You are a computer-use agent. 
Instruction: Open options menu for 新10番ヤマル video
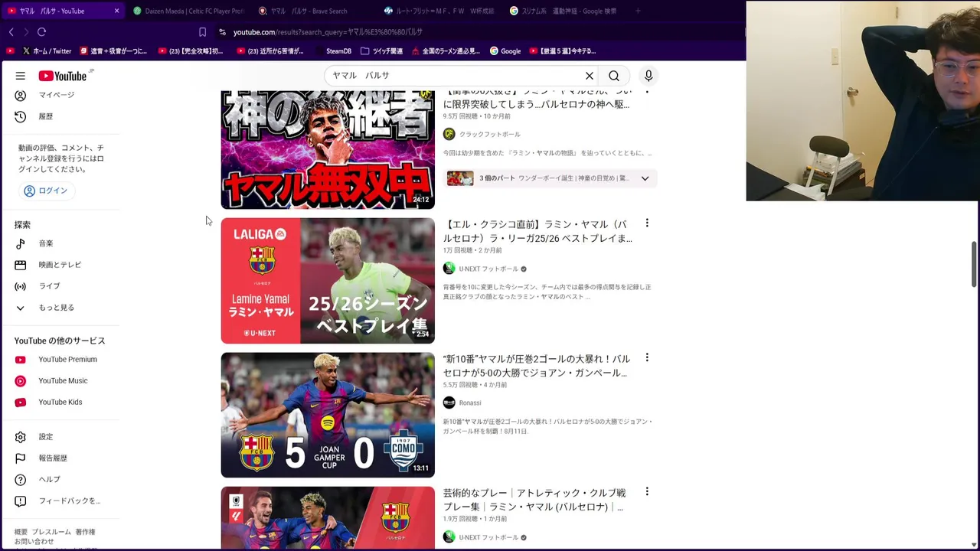tap(647, 357)
